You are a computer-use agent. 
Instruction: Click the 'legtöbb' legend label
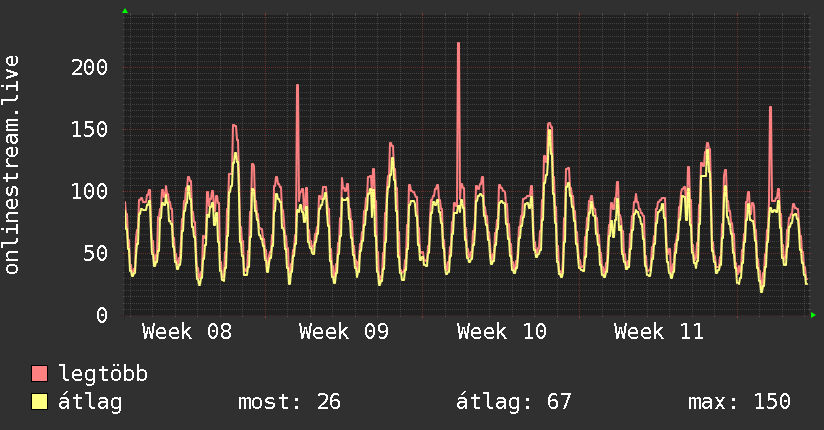pyautogui.click(x=103, y=374)
